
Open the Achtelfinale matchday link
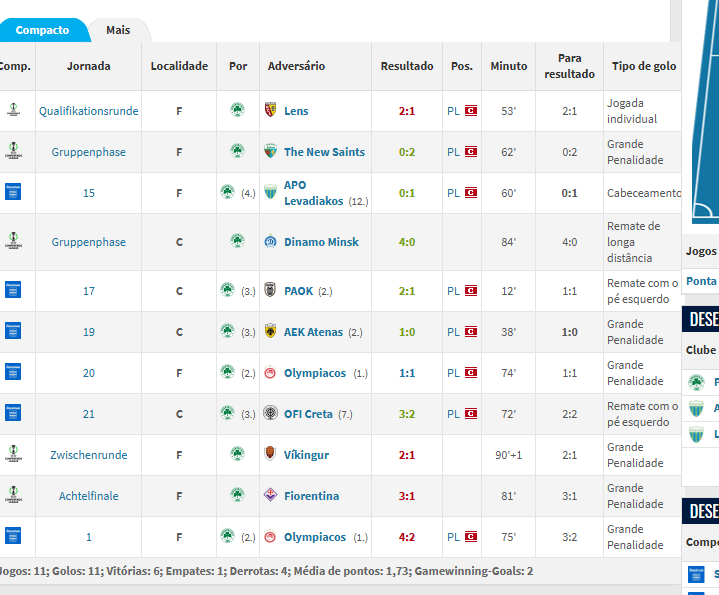pyautogui.click(x=89, y=496)
